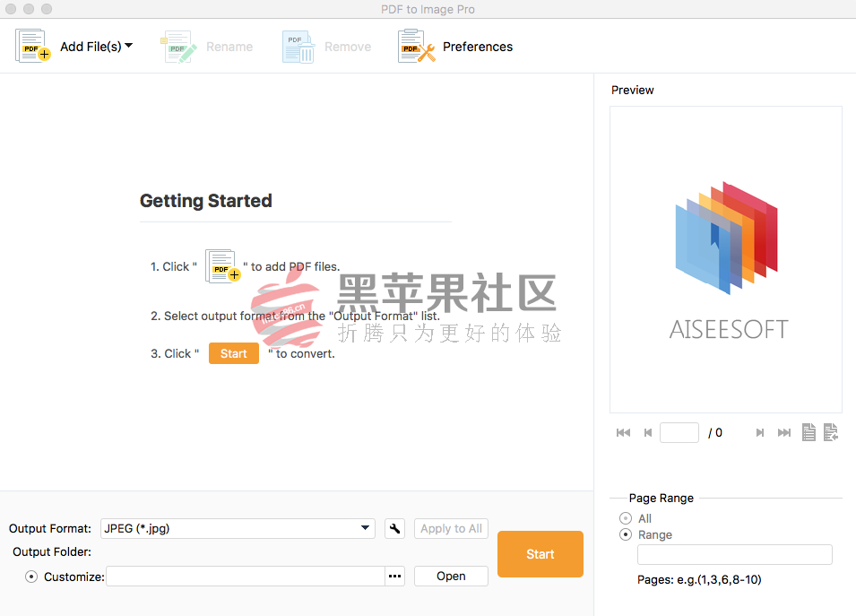This screenshot has height=616, width=856.
Task: Click the Preview panel label
Action: [632, 90]
